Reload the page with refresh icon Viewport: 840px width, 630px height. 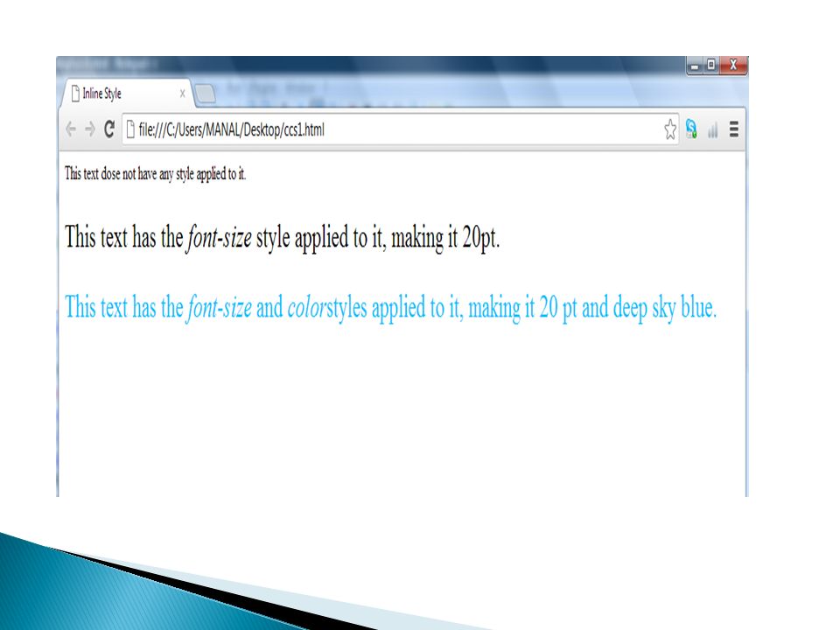[109, 129]
